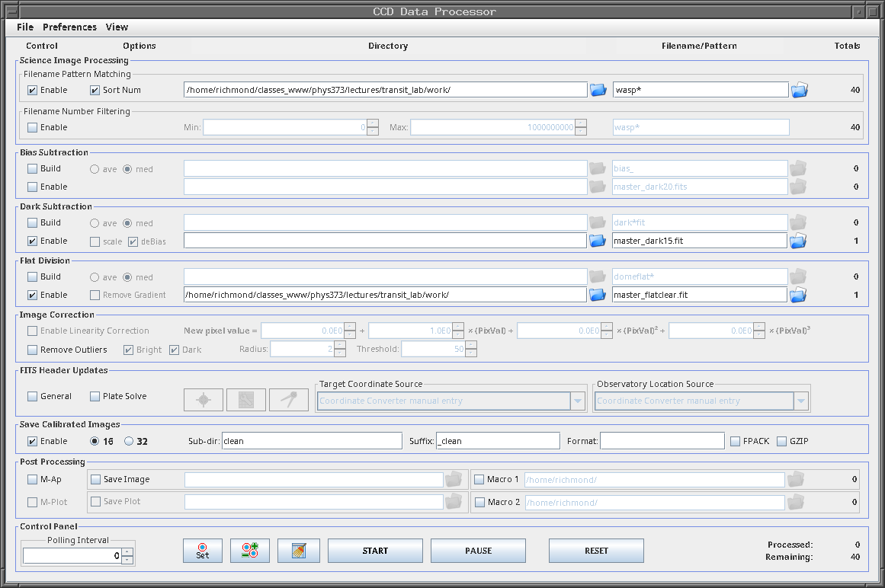
Task: Open the Preferences menu
Action: point(69,27)
